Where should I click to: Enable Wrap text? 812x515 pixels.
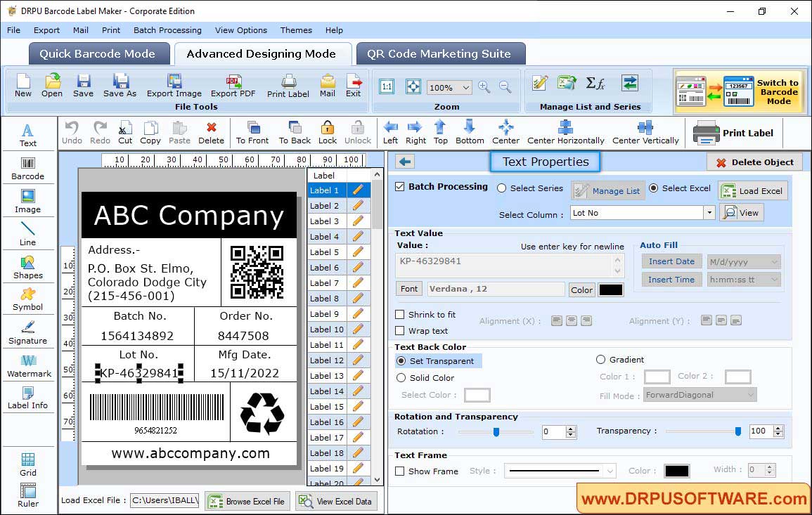click(x=400, y=331)
